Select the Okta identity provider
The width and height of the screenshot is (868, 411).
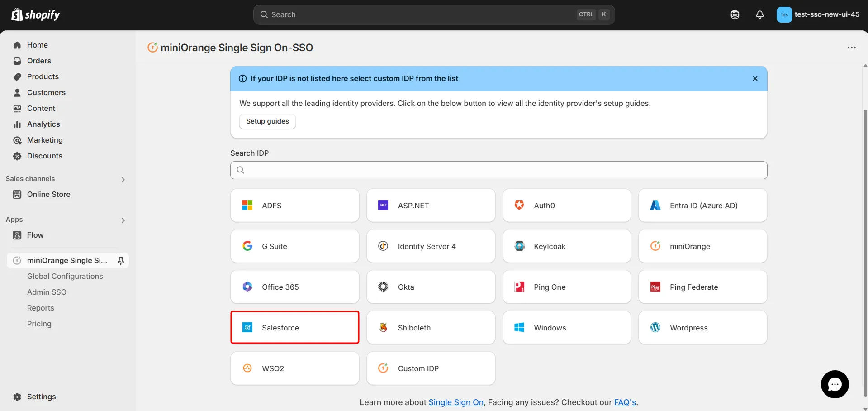[x=431, y=287]
